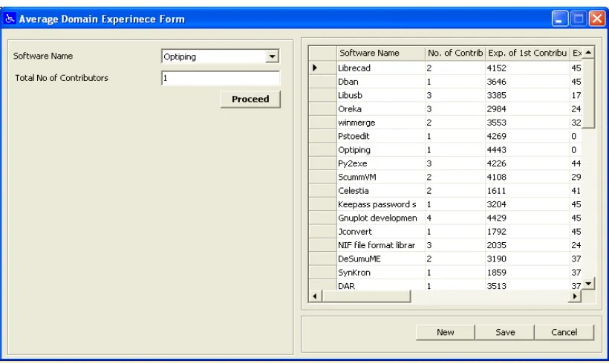Image resolution: width=609 pixels, height=364 pixels.
Task: Click the grid's vertical scrollbar thumb
Action: (x=588, y=94)
